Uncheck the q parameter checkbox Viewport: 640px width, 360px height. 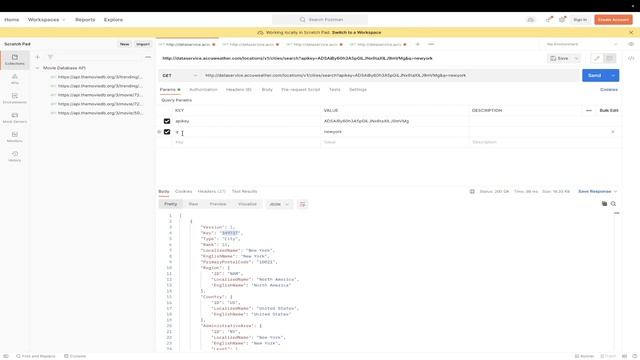[167, 132]
